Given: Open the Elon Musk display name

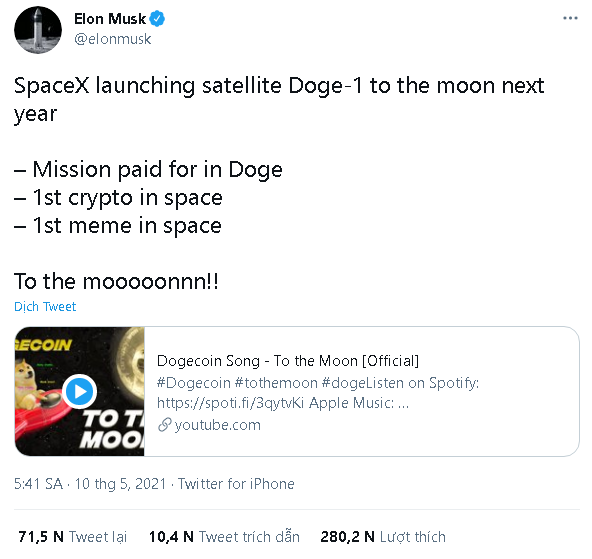Looking at the screenshot, I should pos(109,19).
